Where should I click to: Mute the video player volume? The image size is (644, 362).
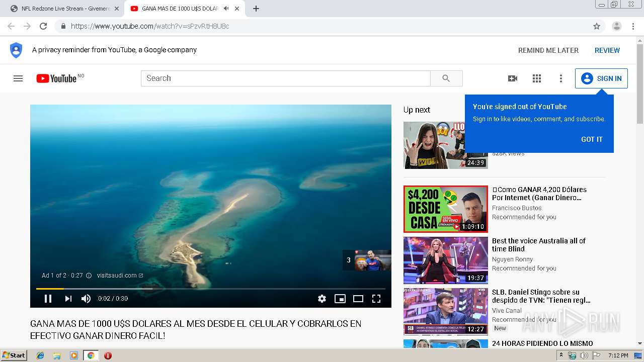(86, 299)
